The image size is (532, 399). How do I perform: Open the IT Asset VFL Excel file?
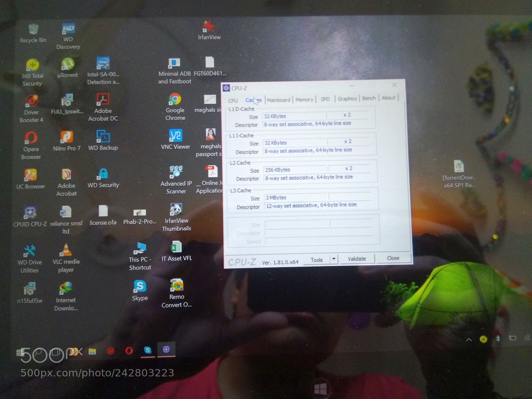point(177,251)
